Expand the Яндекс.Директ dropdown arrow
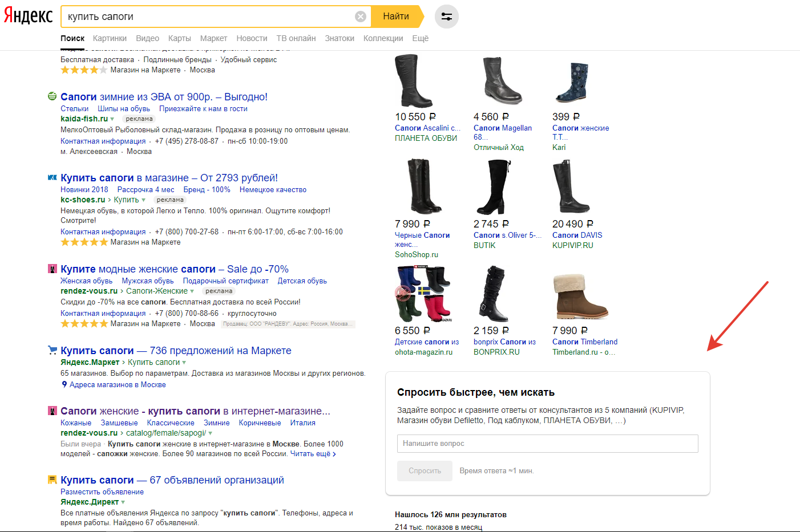Image resolution: width=800 pixels, height=532 pixels. (x=123, y=502)
